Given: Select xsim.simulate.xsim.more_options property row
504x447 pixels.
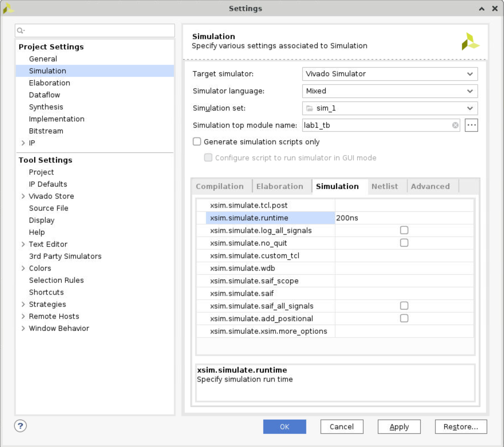Looking at the screenshot, I should point(335,331).
